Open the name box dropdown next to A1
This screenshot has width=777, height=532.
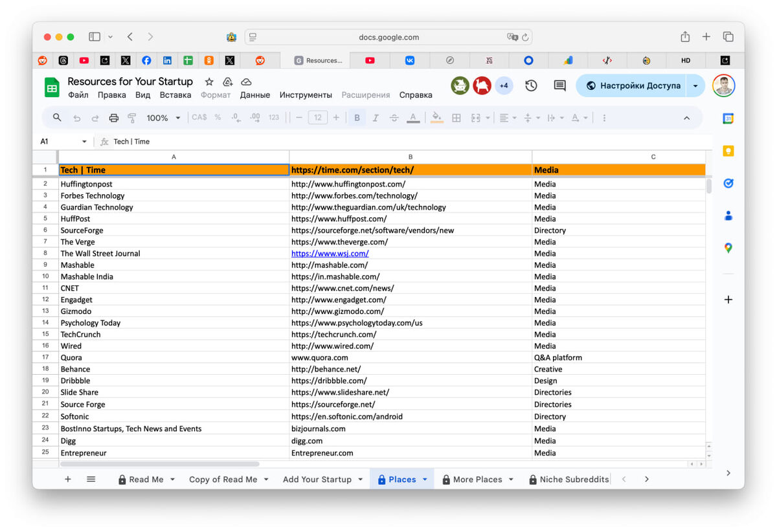click(x=84, y=142)
